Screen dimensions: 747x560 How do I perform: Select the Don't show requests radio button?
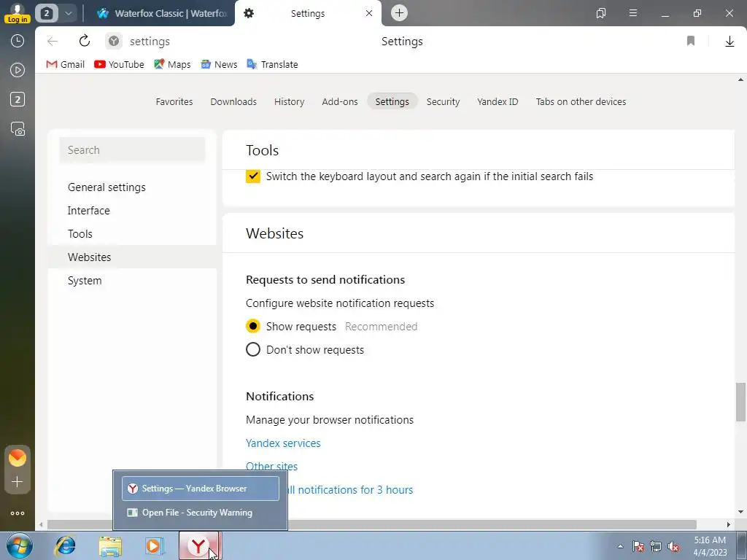click(x=253, y=349)
